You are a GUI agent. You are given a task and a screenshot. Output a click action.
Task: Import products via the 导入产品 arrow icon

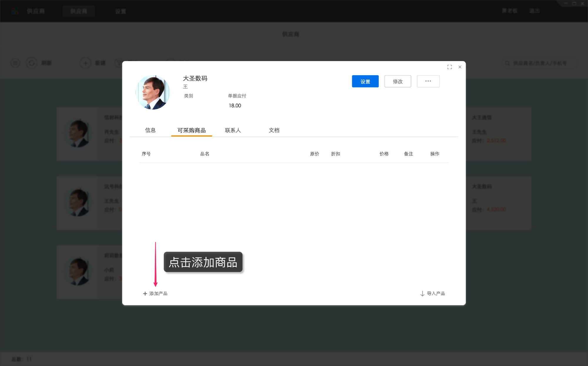point(422,293)
